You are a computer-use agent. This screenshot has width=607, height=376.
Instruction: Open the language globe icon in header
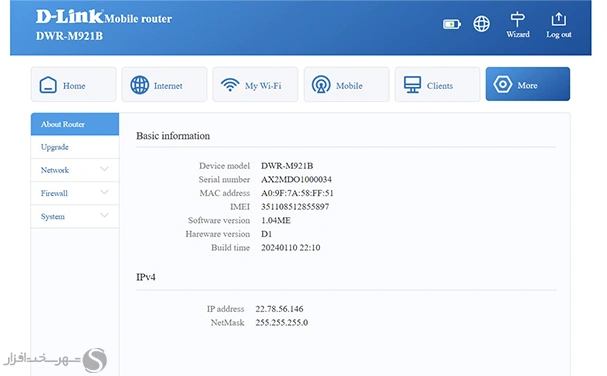482,24
